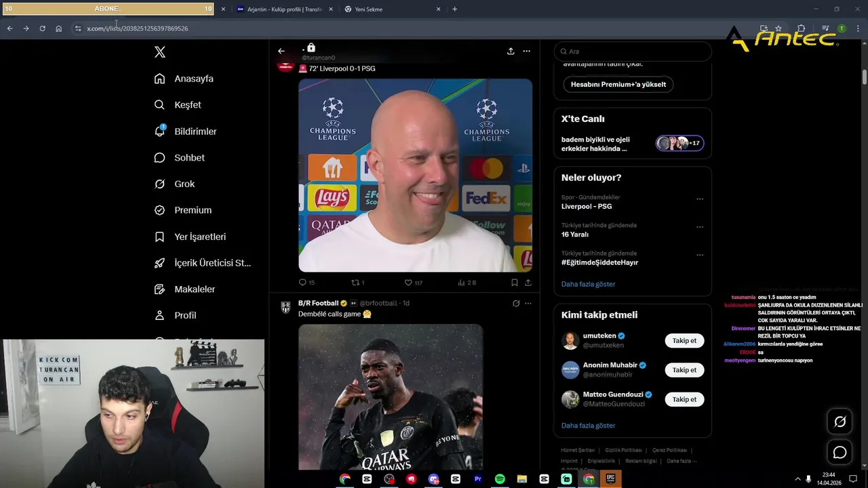The height and width of the screenshot is (488, 868).
Task: Open the Windows notification center icon
Action: pos(853,479)
